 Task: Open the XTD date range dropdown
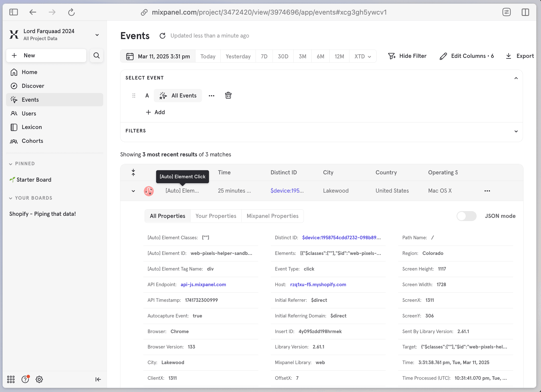pos(362,57)
